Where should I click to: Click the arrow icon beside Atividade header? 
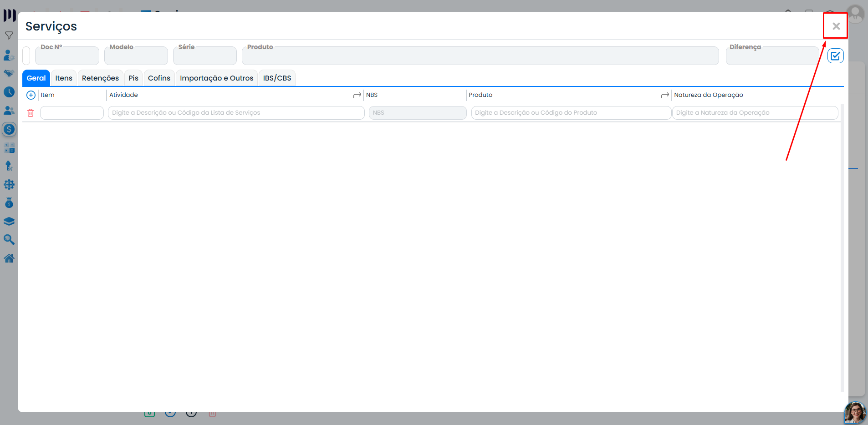point(357,95)
